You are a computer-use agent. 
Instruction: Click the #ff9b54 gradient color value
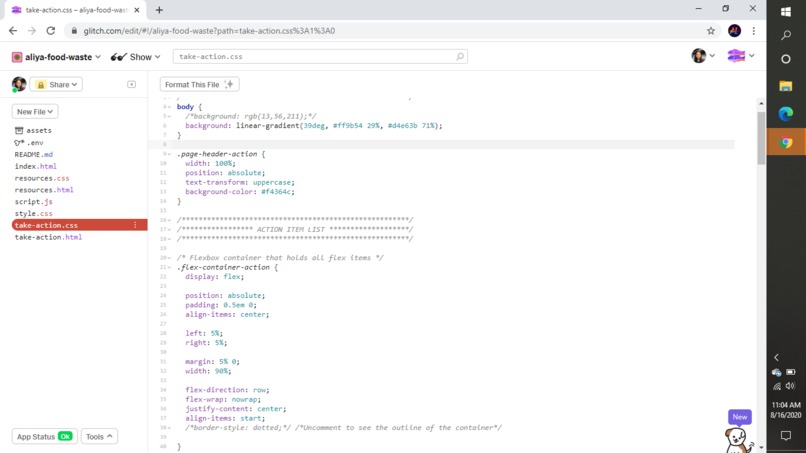click(x=347, y=125)
